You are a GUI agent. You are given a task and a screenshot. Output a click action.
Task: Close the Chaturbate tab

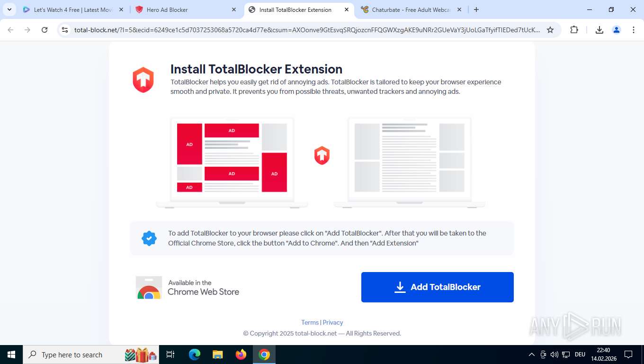(459, 9)
